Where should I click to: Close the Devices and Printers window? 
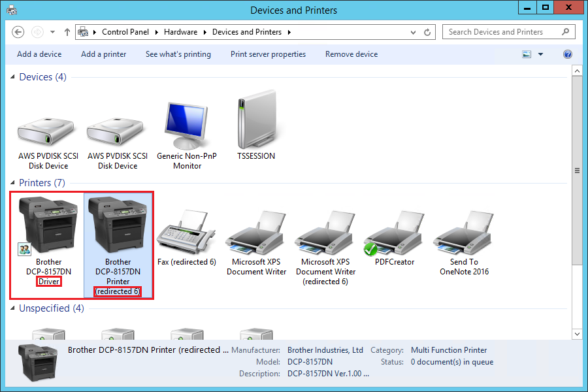(x=568, y=7)
